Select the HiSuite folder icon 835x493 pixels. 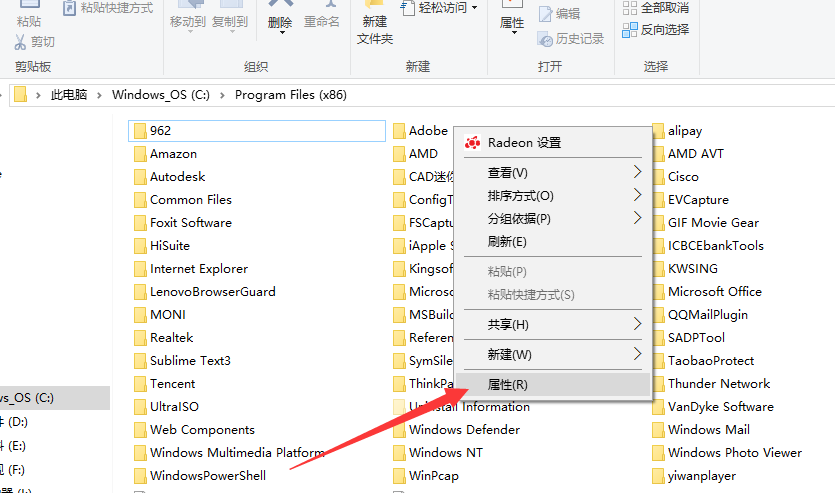click(140, 245)
